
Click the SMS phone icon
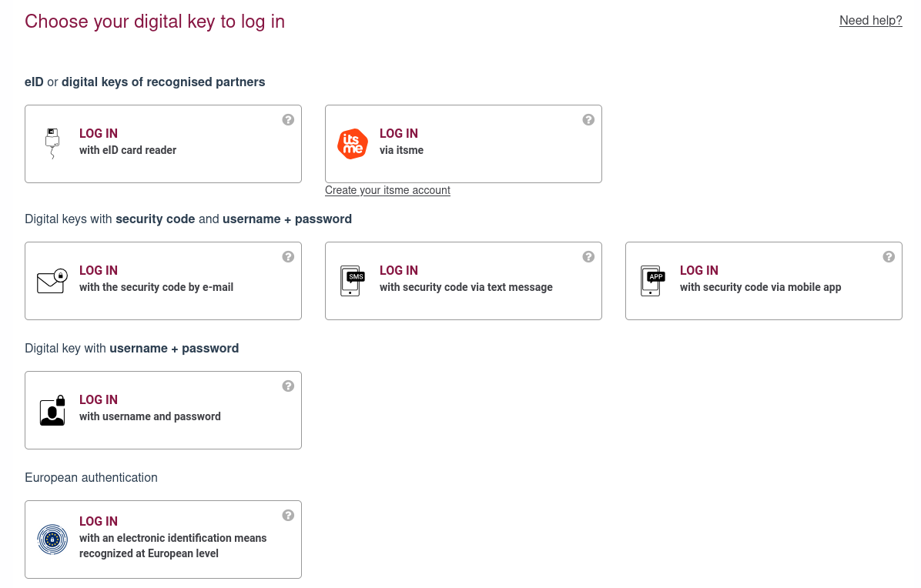[352, 281]
